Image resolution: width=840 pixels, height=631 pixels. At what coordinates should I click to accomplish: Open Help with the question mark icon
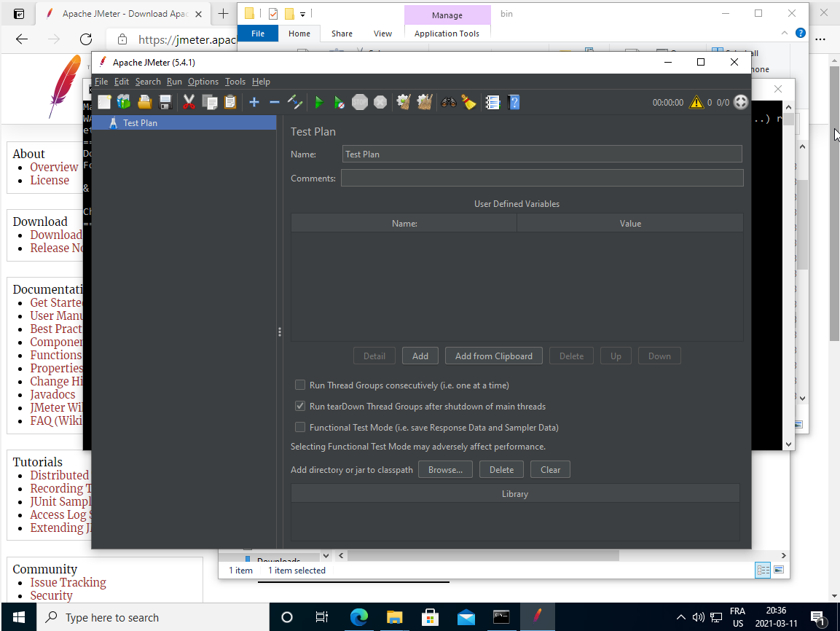point(514,102)
